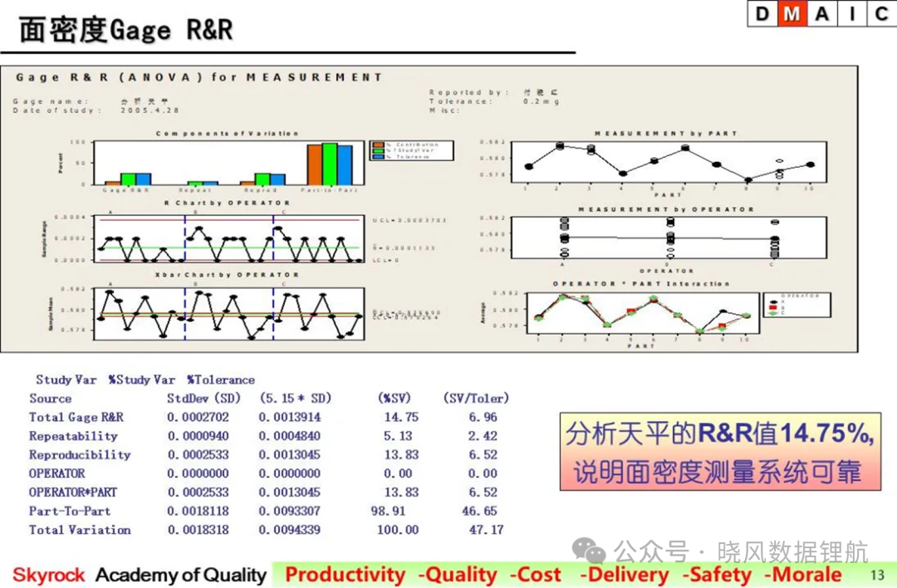Click the Tolerance 0.2mg value
Screen dimensions: 897x588
(x=542, y=101)
